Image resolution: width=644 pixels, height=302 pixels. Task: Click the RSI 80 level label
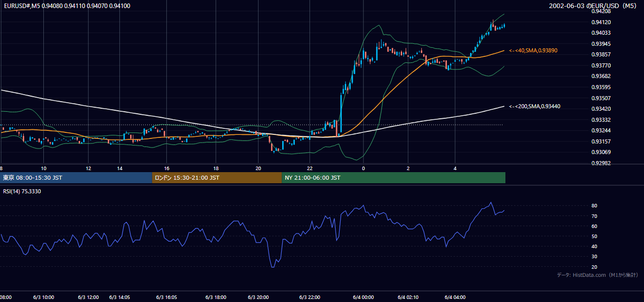pos(594,206)
